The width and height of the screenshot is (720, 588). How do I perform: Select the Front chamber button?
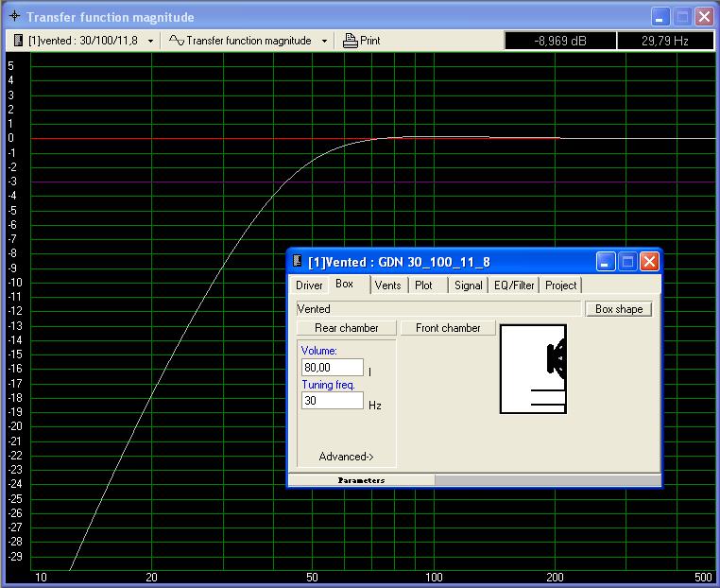click(x=448, y=328)
